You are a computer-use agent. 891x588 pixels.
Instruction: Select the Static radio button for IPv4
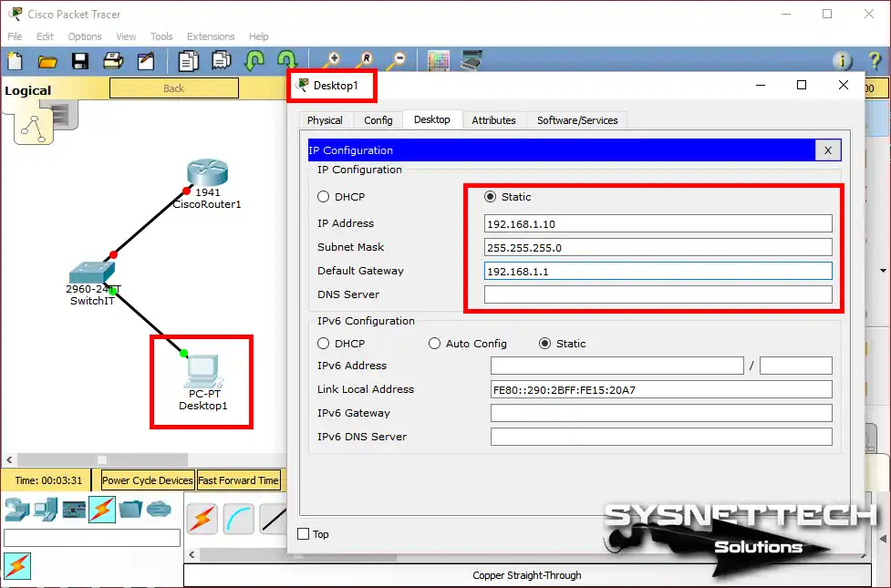pos(490,197)
